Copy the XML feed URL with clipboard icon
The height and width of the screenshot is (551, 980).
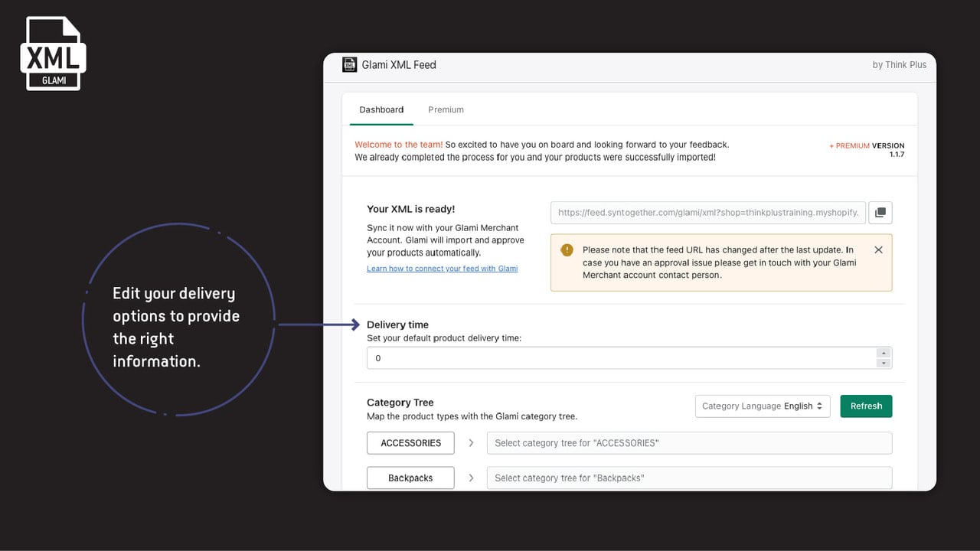coord(880,213)
